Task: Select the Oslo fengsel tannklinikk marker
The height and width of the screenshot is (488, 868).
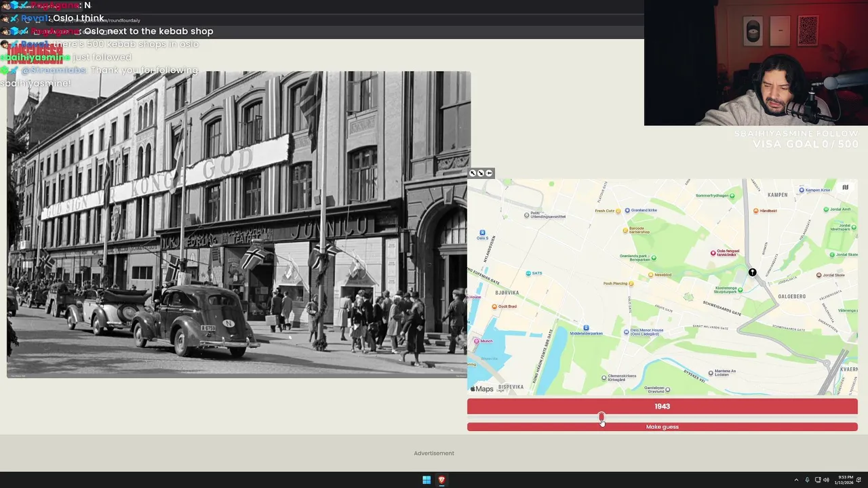Action: click(x=713, y=253)
